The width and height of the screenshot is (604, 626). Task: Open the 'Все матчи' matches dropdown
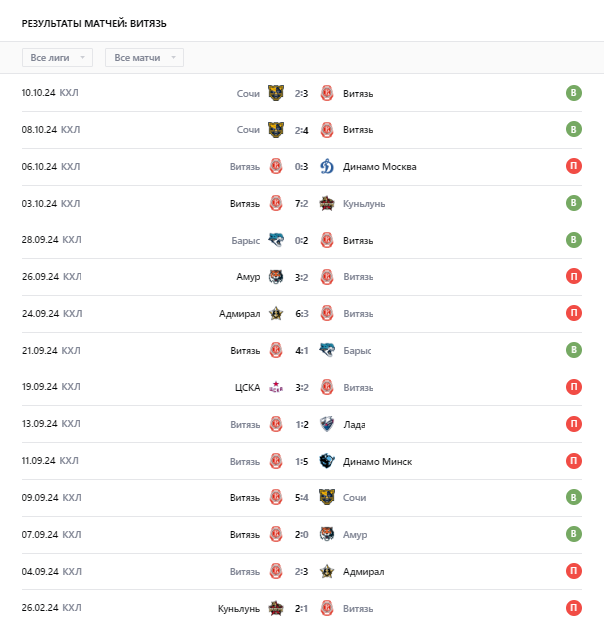pos(144,58)
